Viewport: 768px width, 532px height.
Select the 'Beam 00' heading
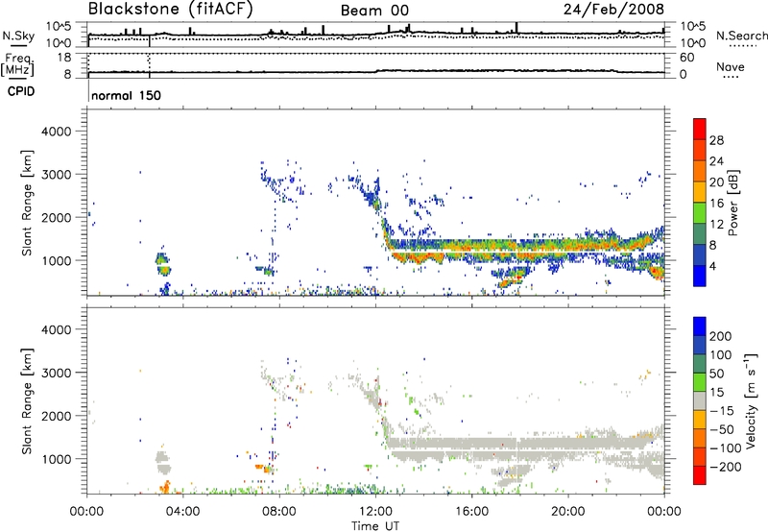pos(374,11)
